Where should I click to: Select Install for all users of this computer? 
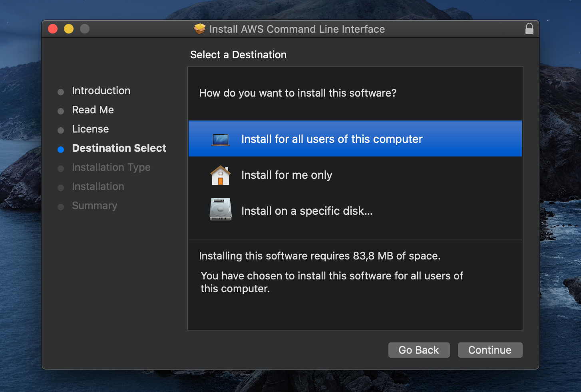(355, 139)
